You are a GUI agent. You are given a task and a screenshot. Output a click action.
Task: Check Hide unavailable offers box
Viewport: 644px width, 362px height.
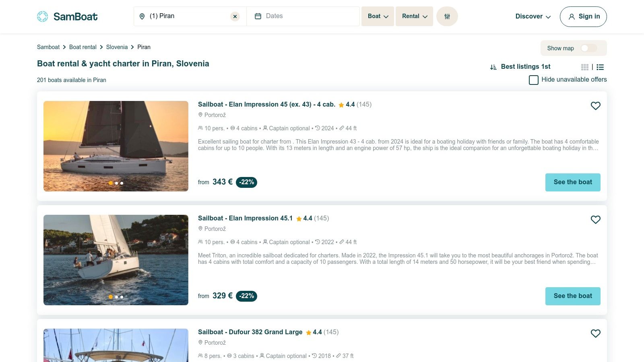tap(534, 80)
